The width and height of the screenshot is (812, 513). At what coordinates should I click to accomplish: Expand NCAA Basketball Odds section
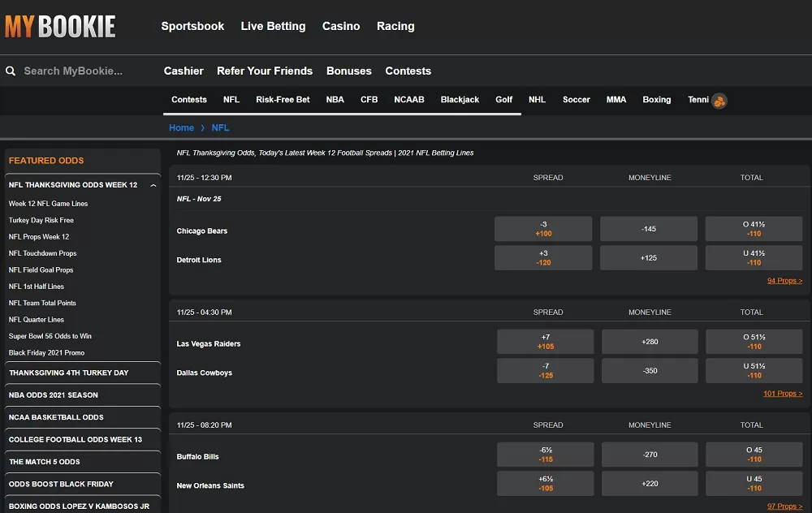tap(83, 417)
